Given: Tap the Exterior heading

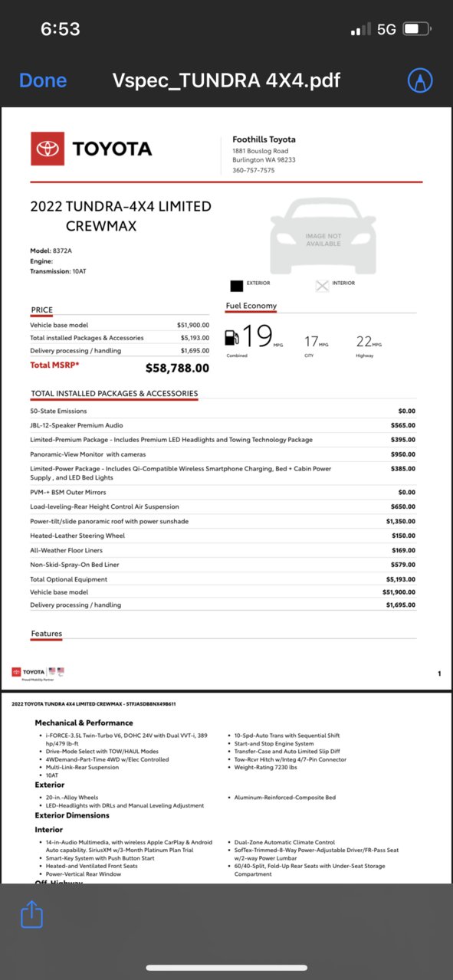Looking at the screenshot, I should coord(50,785).
